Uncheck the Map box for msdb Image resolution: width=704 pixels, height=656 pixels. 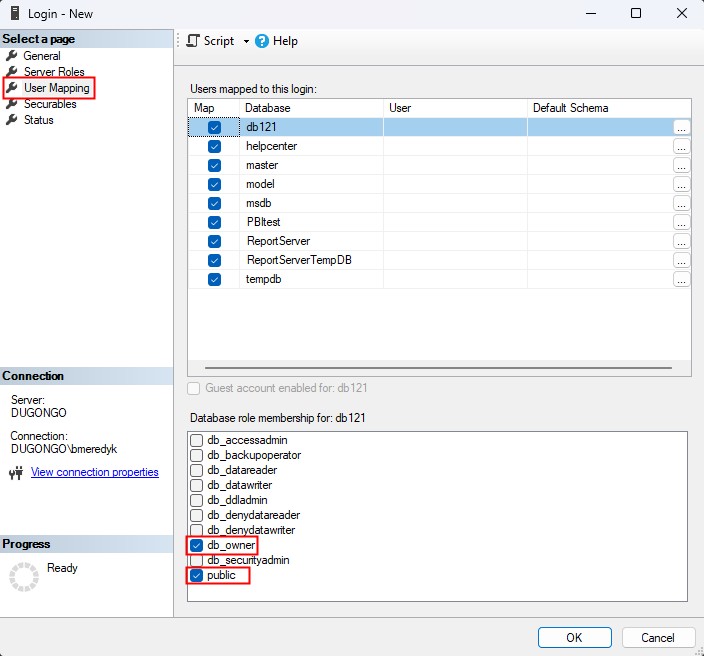coord(214,203)
